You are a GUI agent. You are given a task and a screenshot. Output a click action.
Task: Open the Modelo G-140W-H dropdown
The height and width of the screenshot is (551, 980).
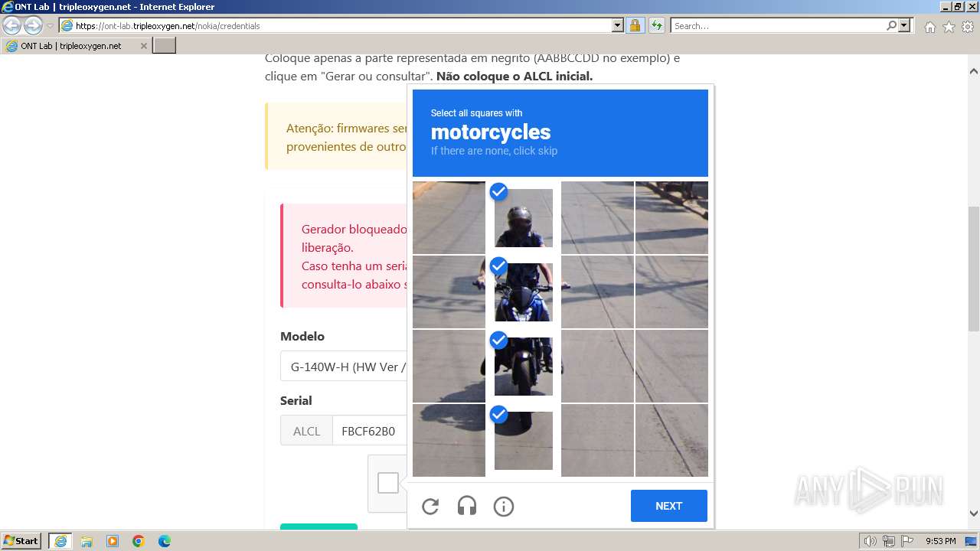(345, 367)
